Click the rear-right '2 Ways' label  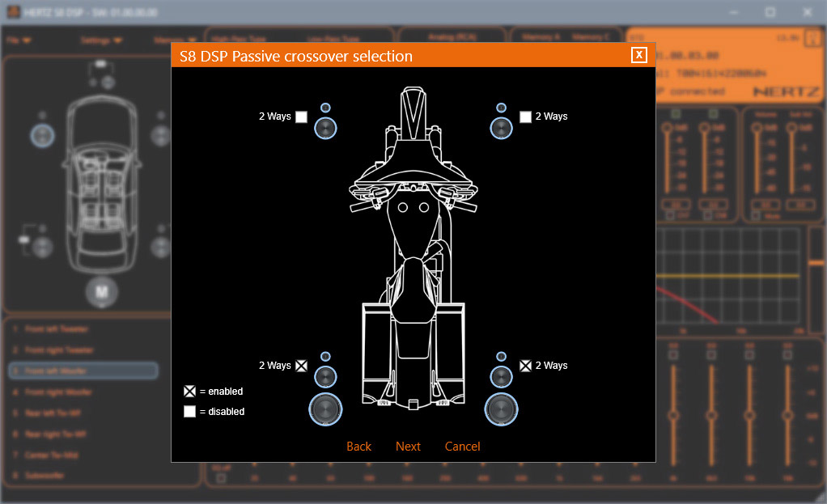coord(551,366)
